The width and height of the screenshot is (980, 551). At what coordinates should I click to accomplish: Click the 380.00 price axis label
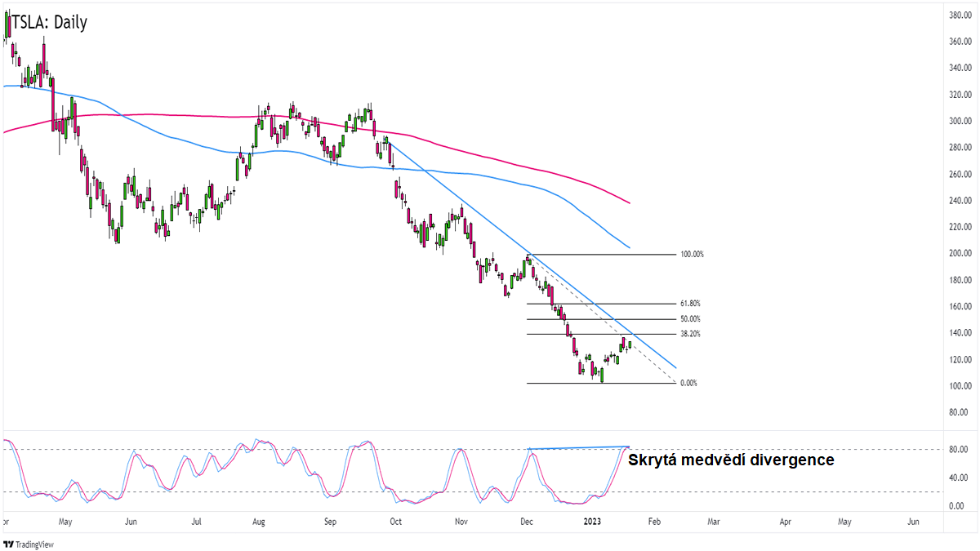coord(959,16)
